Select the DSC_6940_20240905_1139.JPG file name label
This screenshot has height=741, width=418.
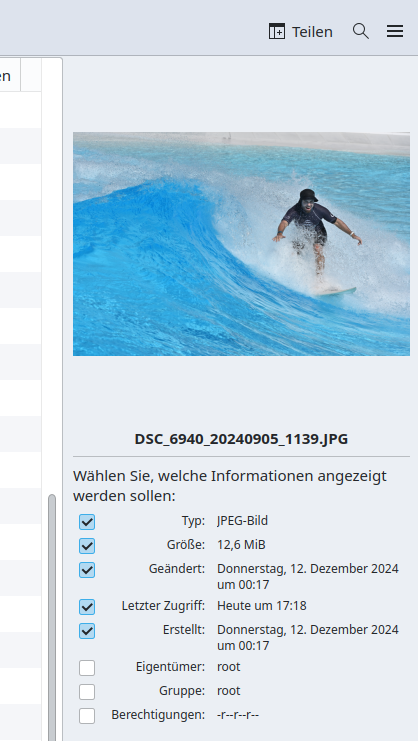point(241,439)
